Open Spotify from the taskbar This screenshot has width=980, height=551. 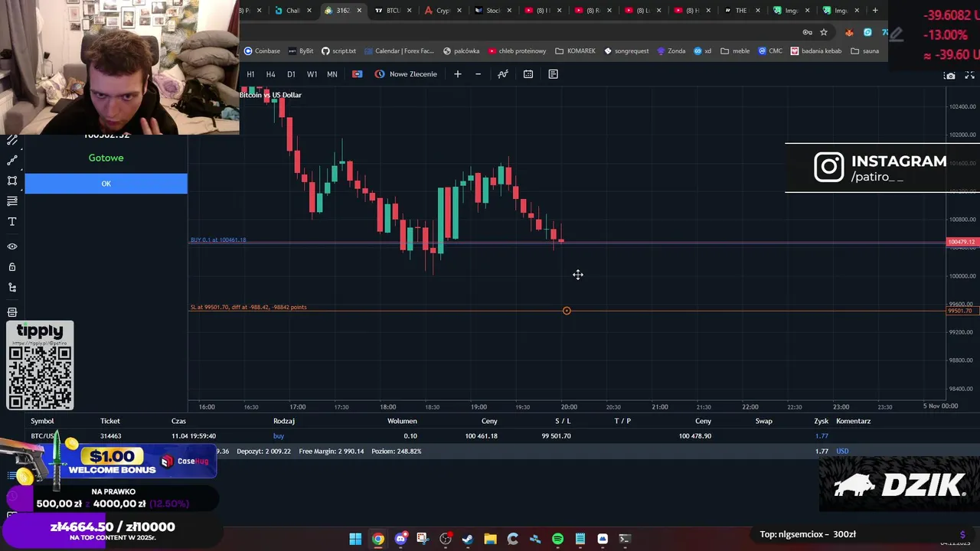[x=557, y=539]
